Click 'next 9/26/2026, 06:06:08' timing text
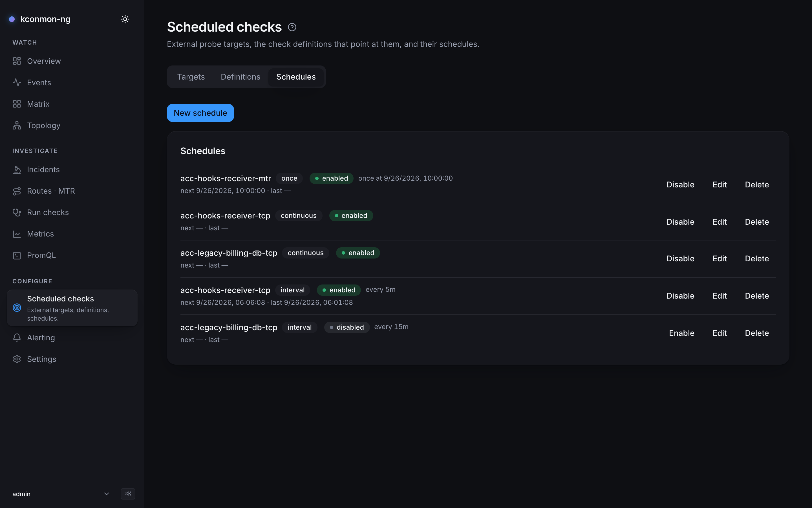 (x=223, y=302)
